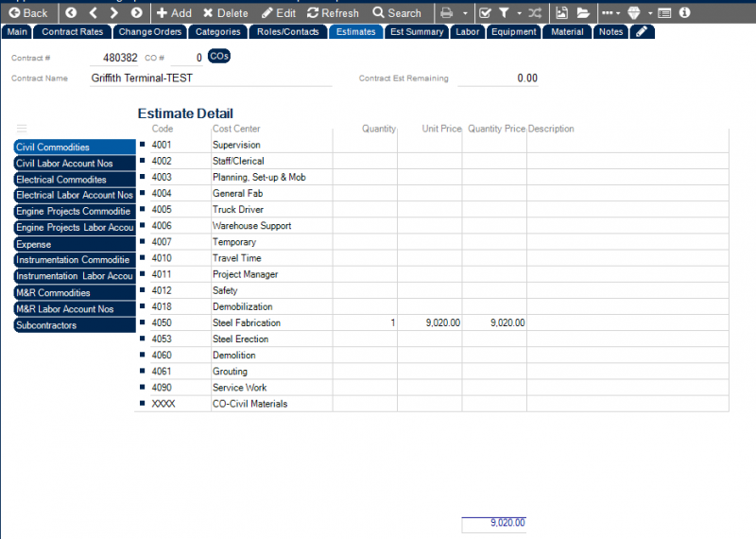Image resolution: width=756 pixels, height=539 pixels.
Task: Click the shuffle arrows icon
Action: 535,13
